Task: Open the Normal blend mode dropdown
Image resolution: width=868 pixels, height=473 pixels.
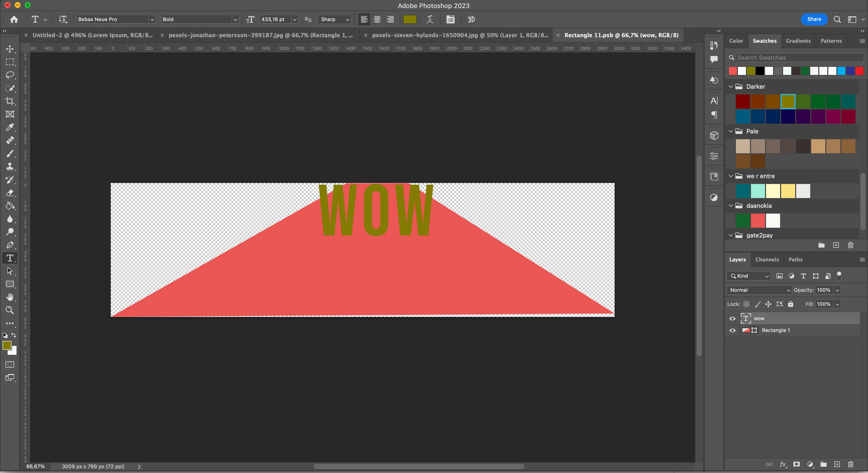Action: (759, 290)
